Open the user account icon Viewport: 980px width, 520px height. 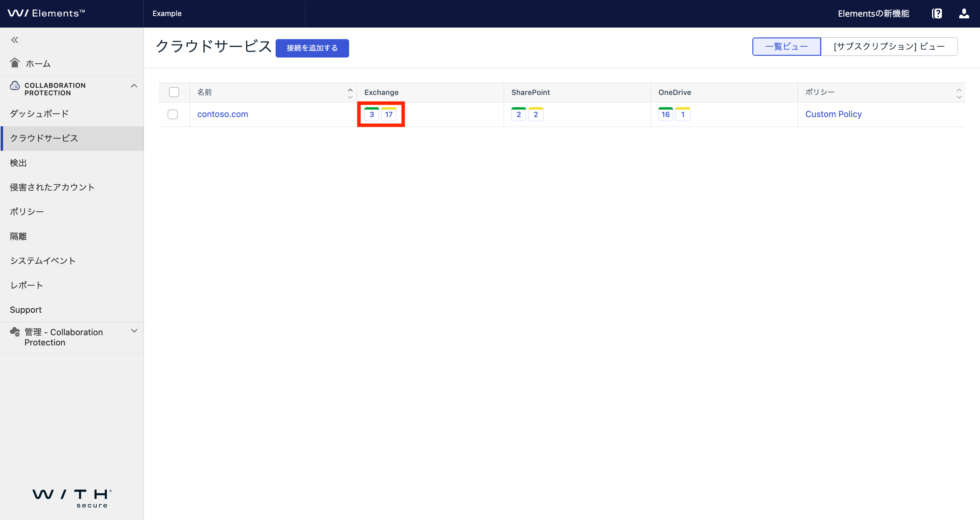coord(964,14)
